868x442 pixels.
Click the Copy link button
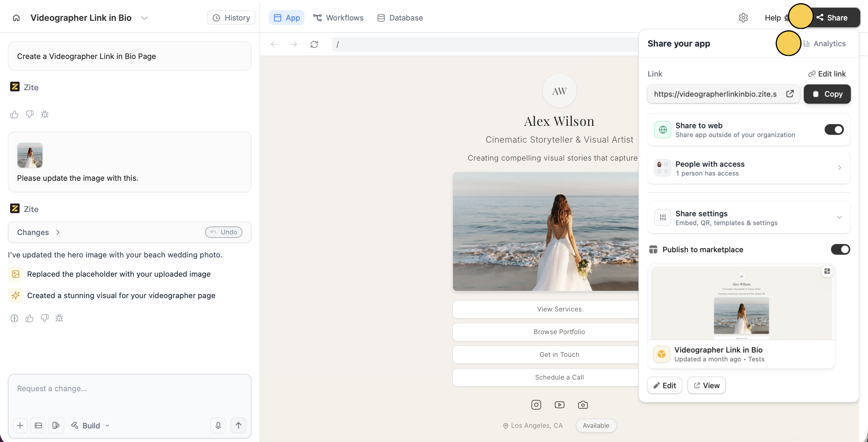827,94
